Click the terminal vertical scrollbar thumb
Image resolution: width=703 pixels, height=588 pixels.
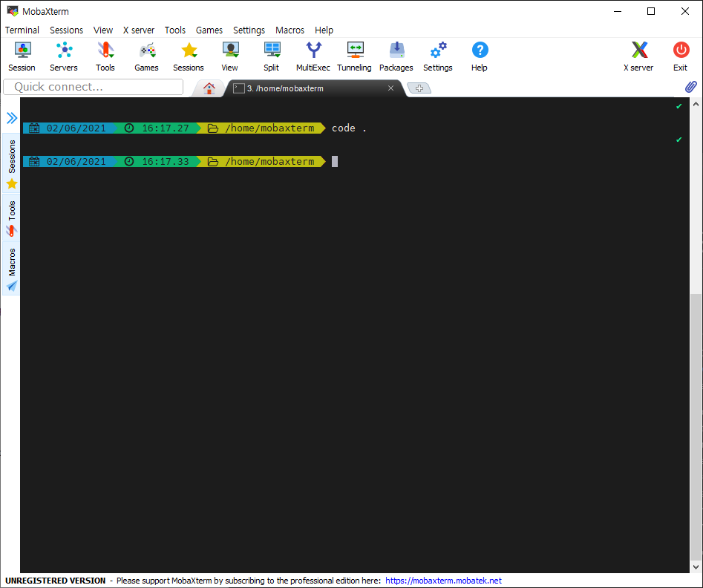[x=696, y=426]
